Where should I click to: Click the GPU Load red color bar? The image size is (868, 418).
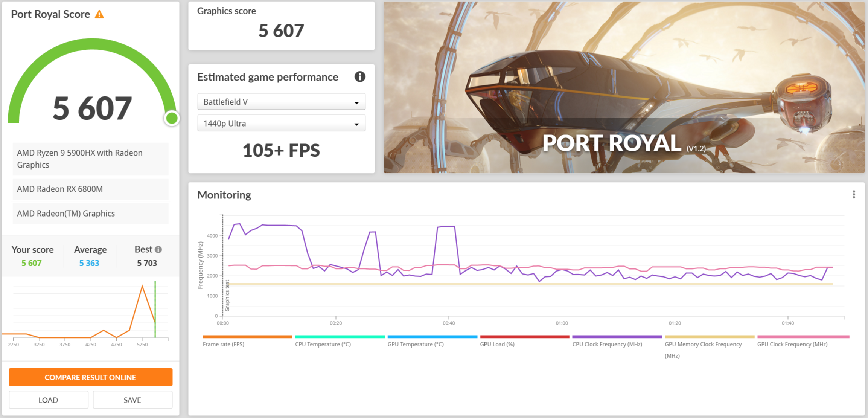524,337
